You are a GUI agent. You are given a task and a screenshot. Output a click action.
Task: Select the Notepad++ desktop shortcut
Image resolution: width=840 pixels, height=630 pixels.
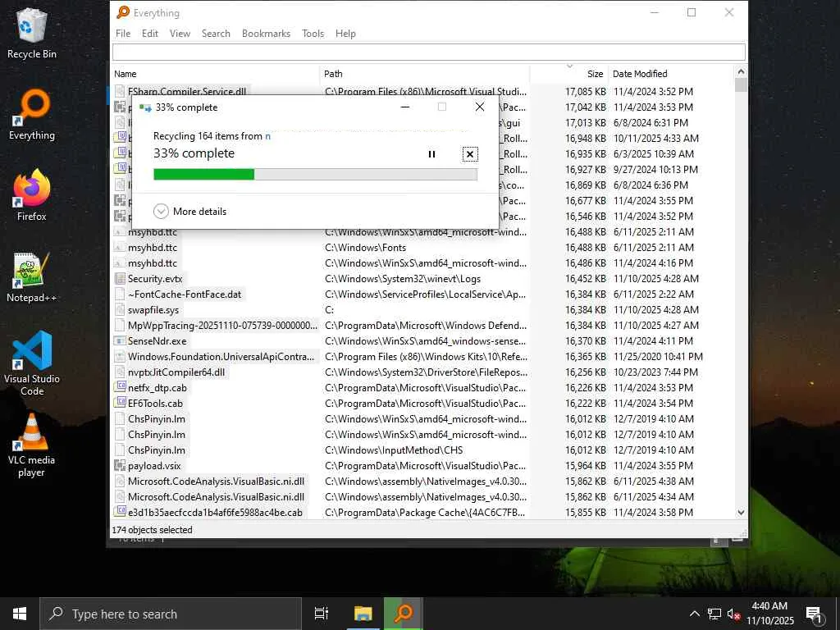(x=32, y=277)
